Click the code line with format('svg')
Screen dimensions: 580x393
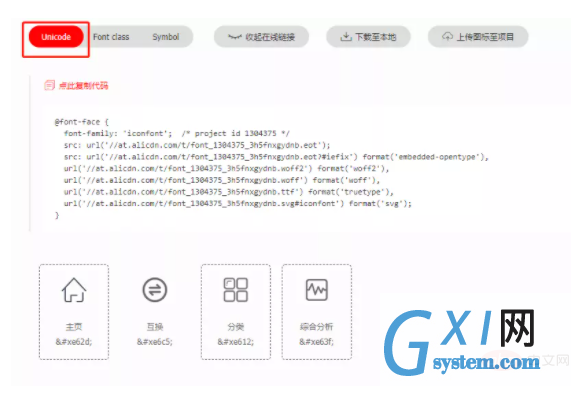coord(237,204)
